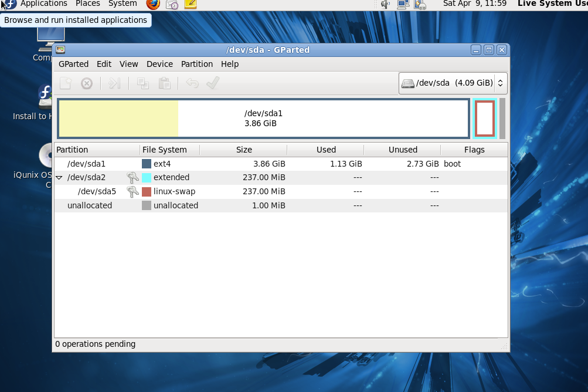Click the New partition toolbar icon

point(65,83)
